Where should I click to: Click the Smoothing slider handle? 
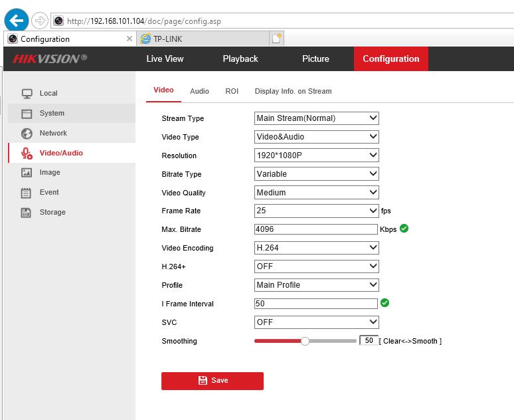coord(305,341)
